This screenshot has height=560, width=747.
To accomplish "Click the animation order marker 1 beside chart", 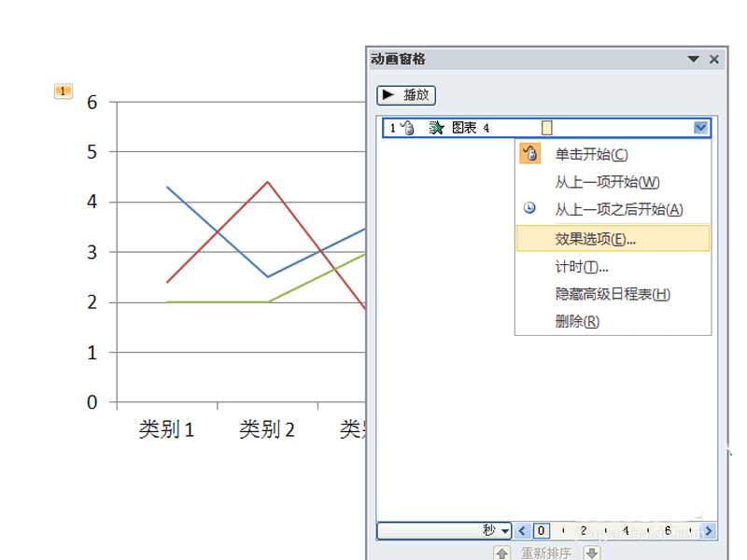I will pyautogui.click(x=63, y=91).
